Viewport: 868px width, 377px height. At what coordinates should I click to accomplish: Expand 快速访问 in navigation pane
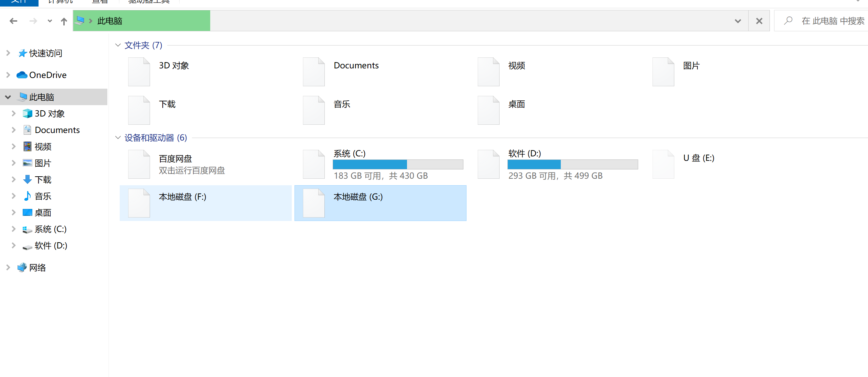tap(8, 53)
